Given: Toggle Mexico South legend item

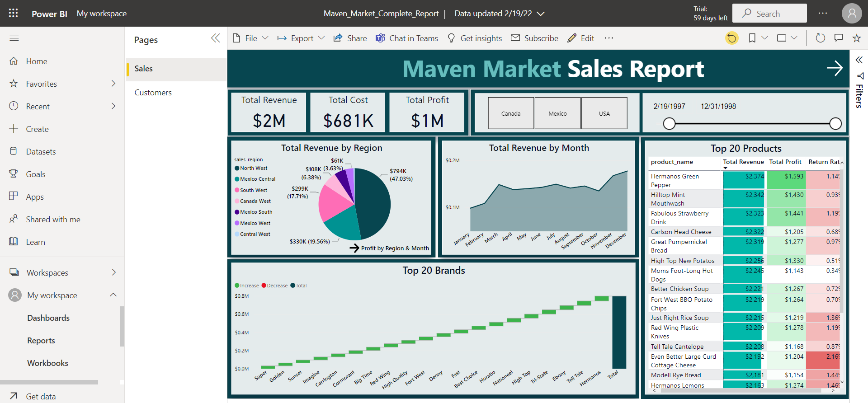Looking at the screenshot, I should pyautogui.click(x=254, y=212).
